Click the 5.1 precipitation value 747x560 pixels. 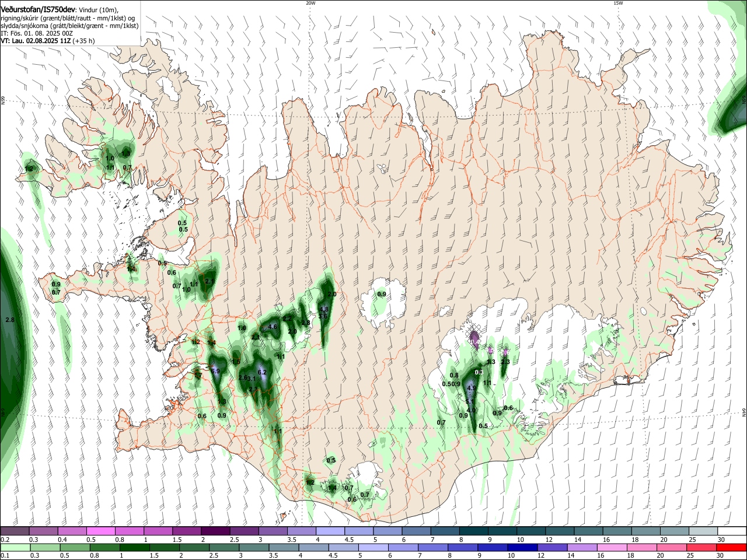(x=470, y=401)
